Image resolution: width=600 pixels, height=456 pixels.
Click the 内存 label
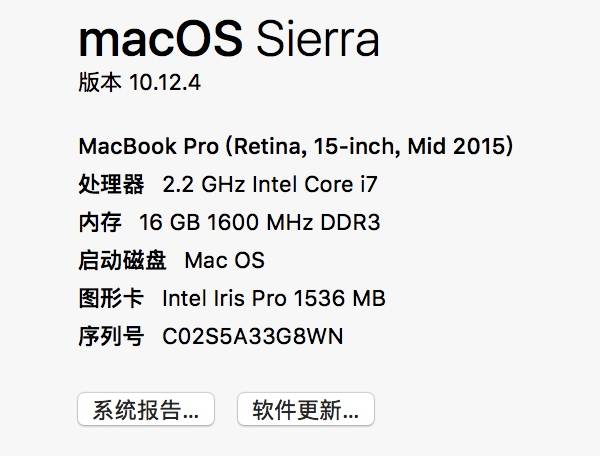tap(100, 222)
